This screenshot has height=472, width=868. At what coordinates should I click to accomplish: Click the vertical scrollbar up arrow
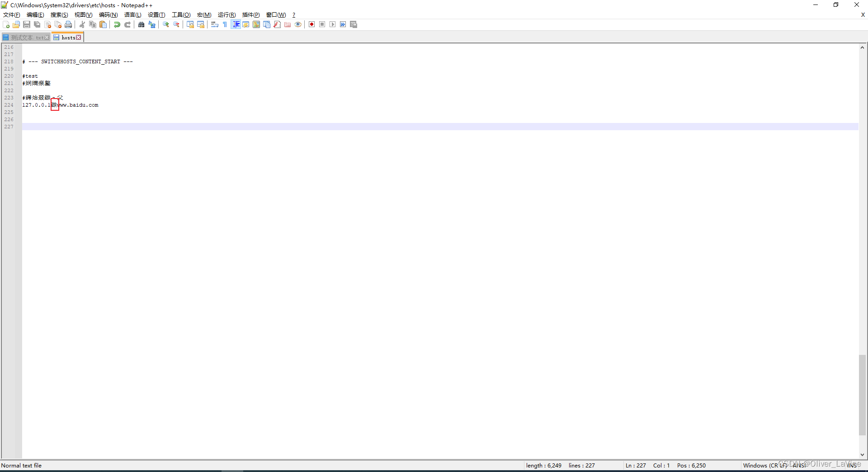862,47
